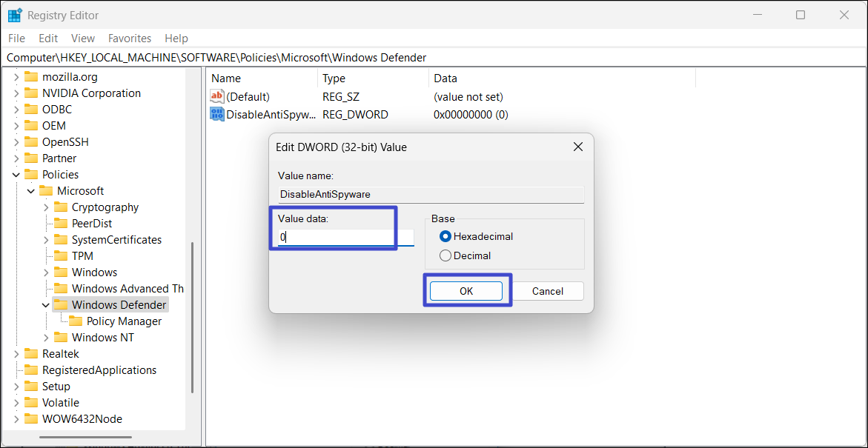This screenshot has width=868, height=448.
Task: Open the Help menu
Action: 176,39
